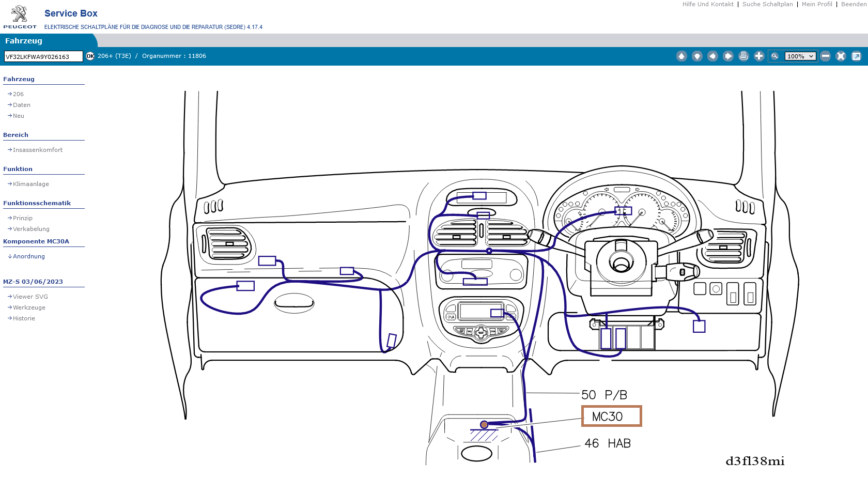Zoom out with the minus icon
868x478 pixels.
coord(826,56)
